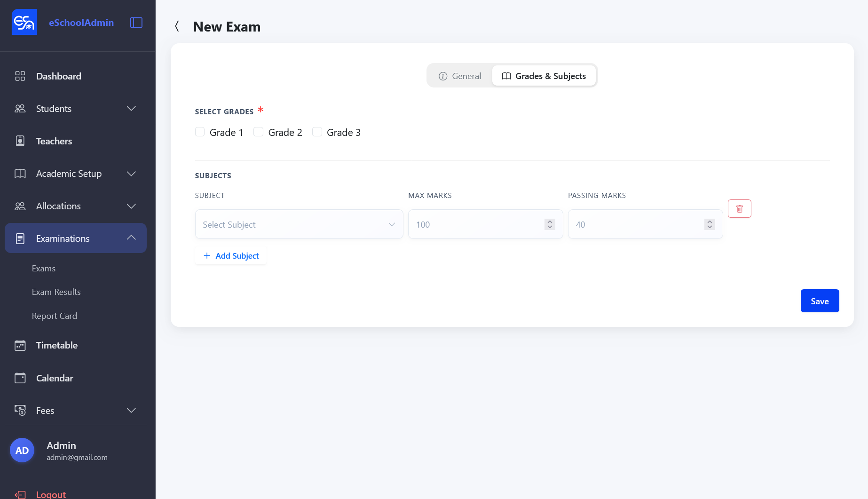Click the Fees money icon

pyautogui.click(x=20, y=411)
